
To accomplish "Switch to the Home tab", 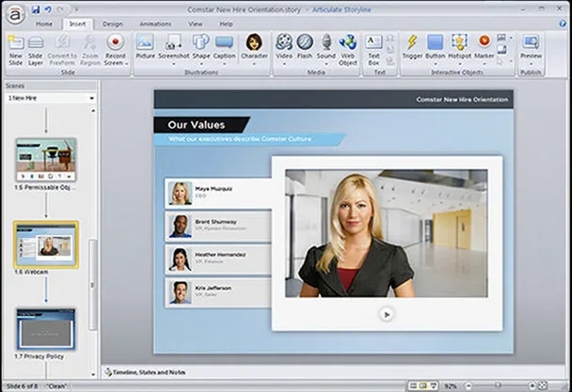I will coord(44,24).
